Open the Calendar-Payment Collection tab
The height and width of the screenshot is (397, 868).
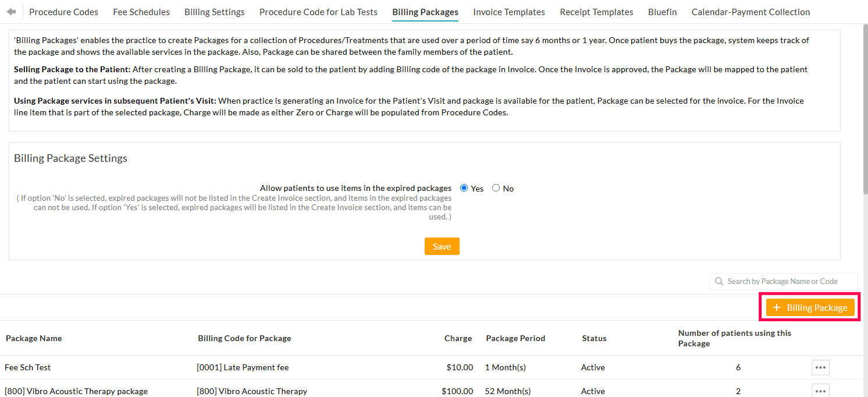[x=750, y=12]
